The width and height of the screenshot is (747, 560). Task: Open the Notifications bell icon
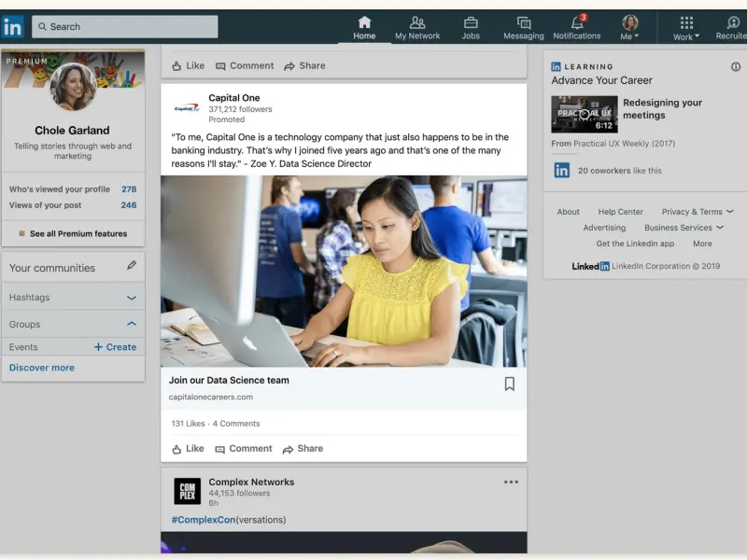[577, 24]
